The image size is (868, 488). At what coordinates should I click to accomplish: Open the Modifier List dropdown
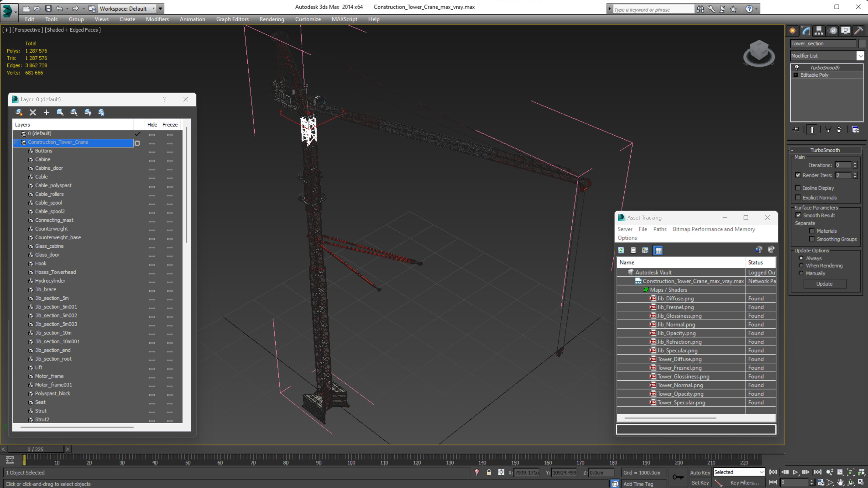point(861,56)
